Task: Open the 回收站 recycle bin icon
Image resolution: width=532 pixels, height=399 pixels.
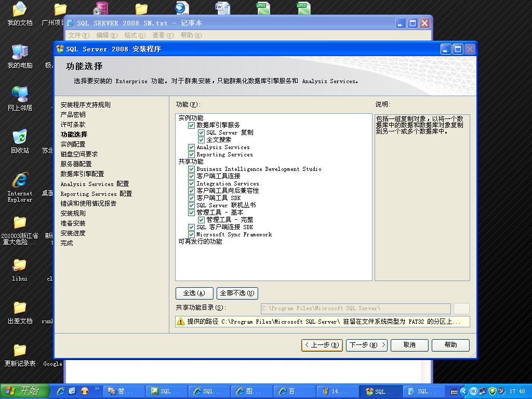Action: (20, 138)
